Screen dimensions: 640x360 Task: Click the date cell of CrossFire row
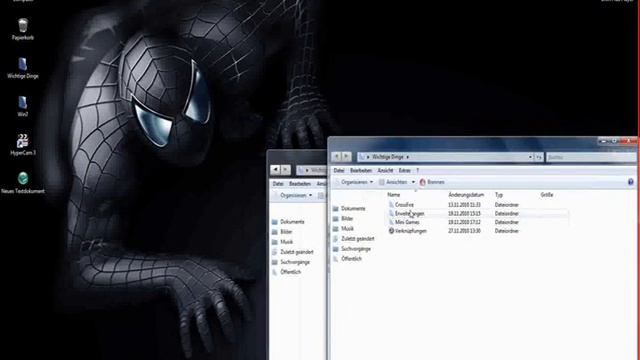[464, 205]
